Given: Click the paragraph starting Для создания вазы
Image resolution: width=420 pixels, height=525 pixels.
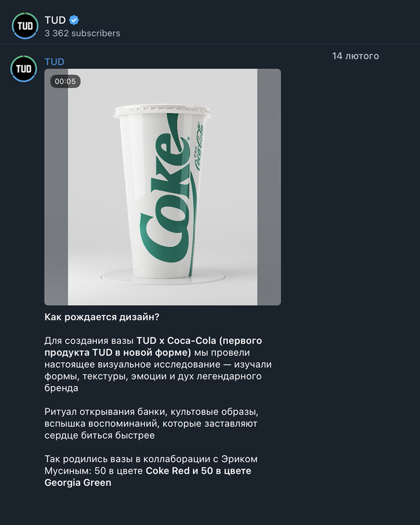Looking at the screenshot, I should 158,364.
